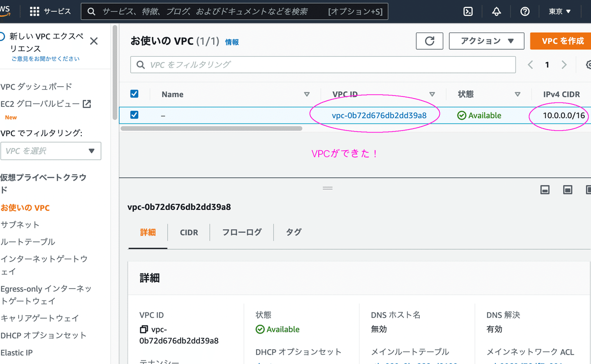Click the 10.0.0.0/16 CIDR cell
The height and width of the screenshot is (364, 591).
pyautogui.click(x=564, y=115)
